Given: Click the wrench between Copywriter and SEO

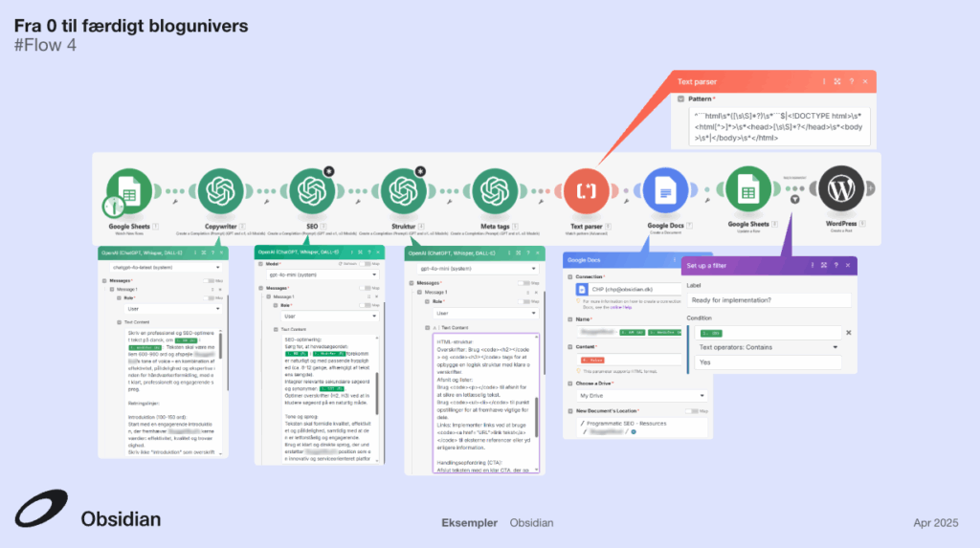Looking at the screenshot, I should [267, 202].
